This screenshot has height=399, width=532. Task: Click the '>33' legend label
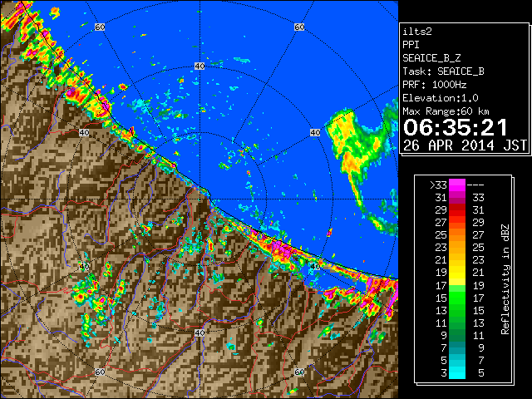click(438, 185)
